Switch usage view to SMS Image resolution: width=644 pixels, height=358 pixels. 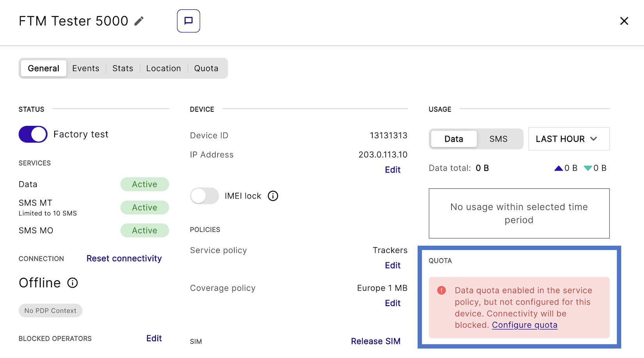(x=498, y=139)
